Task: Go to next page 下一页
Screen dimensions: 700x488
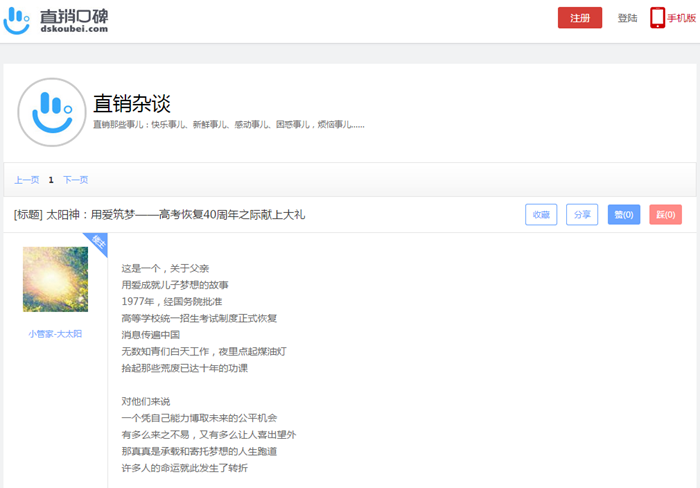Action: (x=75, y=180)
